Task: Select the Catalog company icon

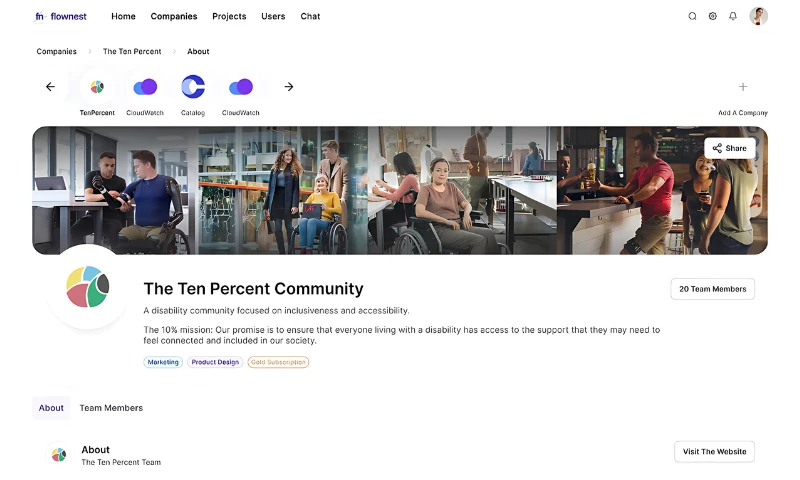Action: point(193,87)
